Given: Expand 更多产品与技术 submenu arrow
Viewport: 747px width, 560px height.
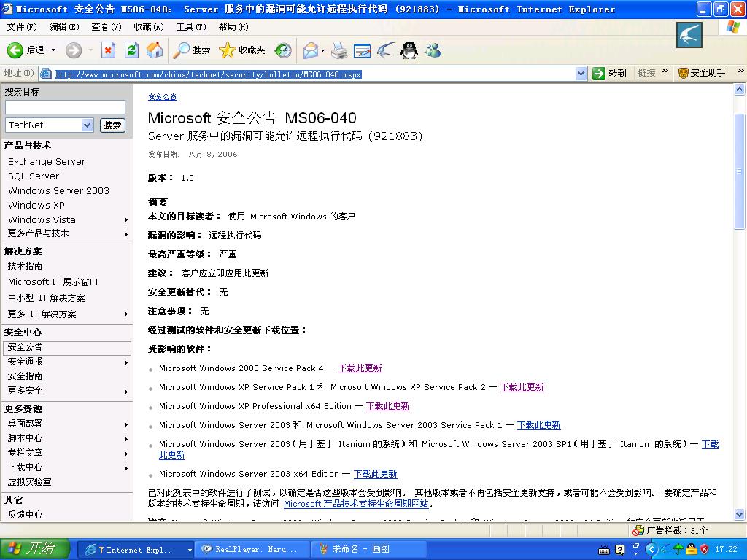Looking at the screenshot, I should coord(126,234).
